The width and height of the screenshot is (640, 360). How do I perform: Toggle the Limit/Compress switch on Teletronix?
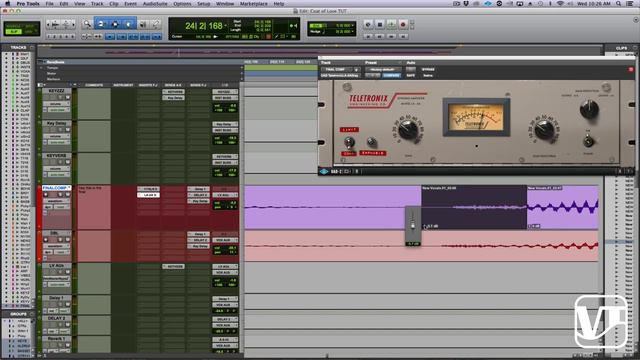point(349,142)
